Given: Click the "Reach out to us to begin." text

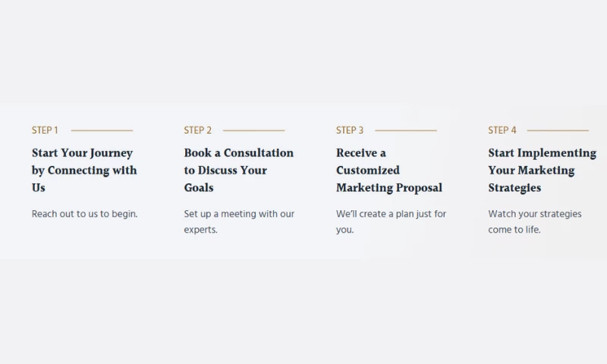Looking at the screenshot, I should [x=84, y=214].
